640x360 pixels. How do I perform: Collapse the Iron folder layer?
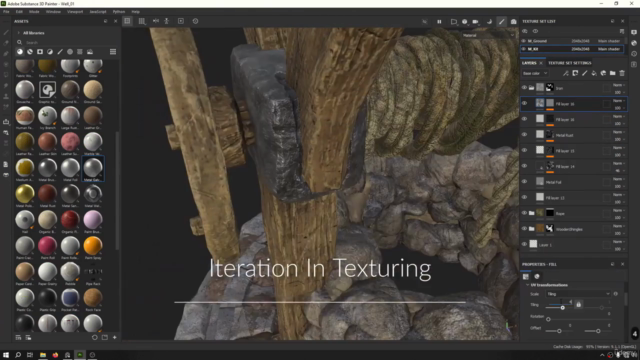pos(531,88)
